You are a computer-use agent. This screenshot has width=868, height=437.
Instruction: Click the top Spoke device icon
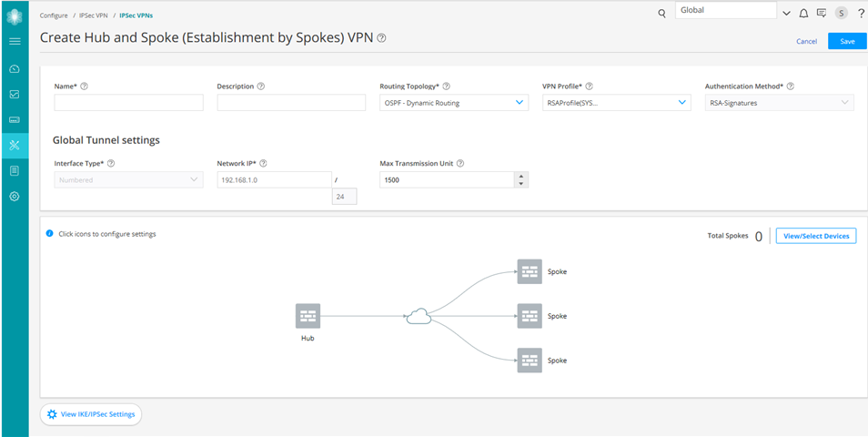530,270
